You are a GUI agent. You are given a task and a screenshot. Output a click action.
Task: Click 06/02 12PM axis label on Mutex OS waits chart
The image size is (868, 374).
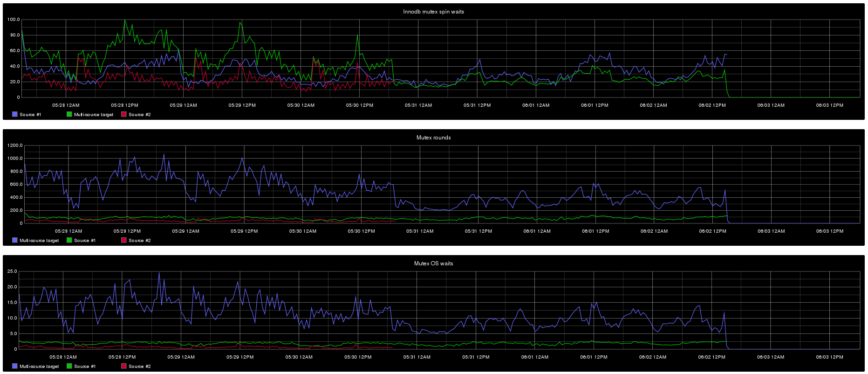pyautogui.click(x=711, y=357)
